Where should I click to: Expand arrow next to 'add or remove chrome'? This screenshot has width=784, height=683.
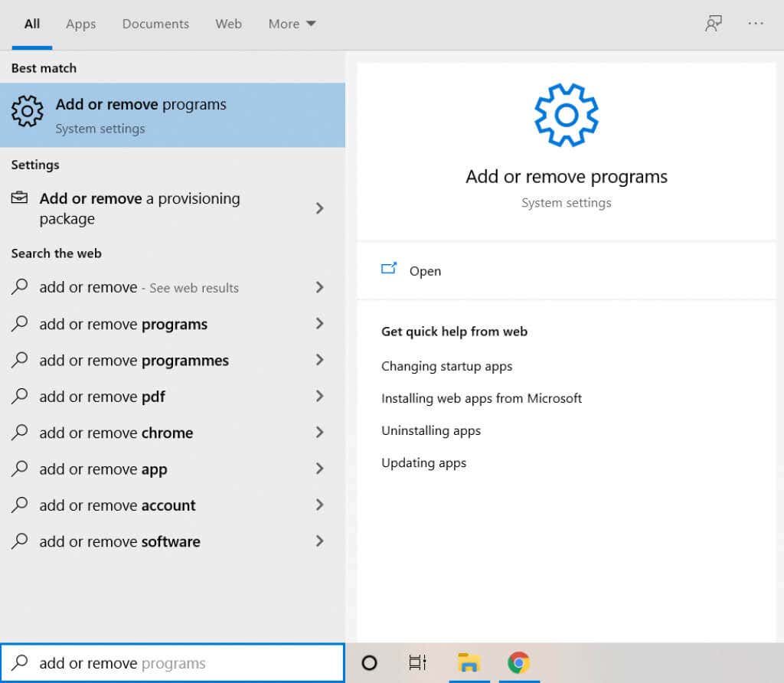pos(320,433)
